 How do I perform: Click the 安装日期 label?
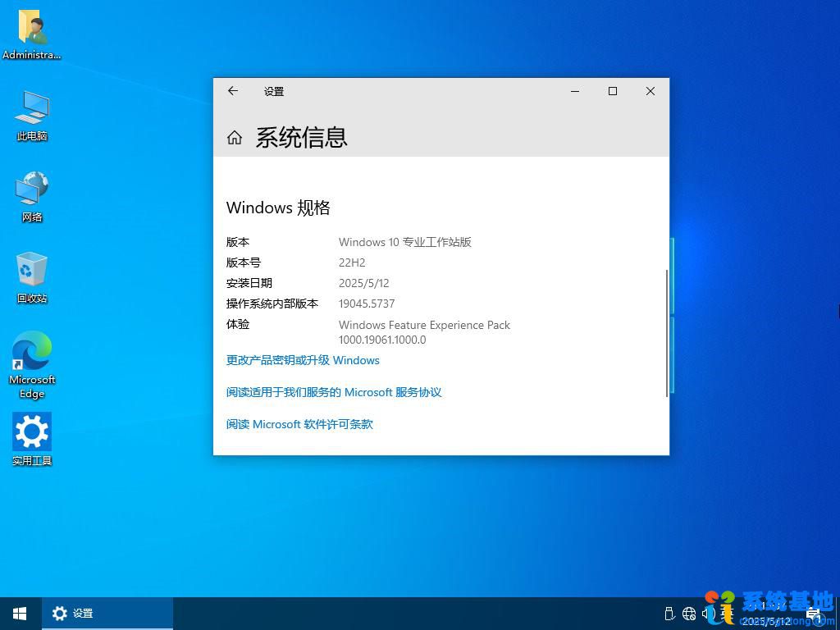point(249,283)
